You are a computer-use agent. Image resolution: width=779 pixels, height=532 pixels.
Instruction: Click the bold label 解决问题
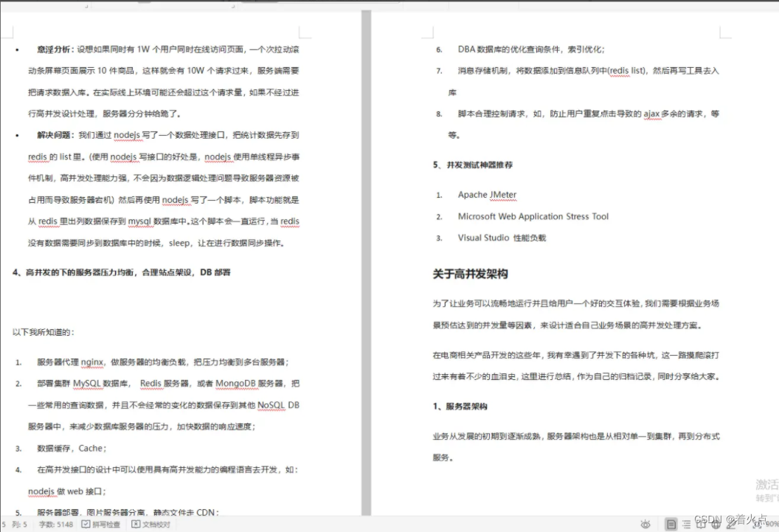(x=53, y=135)
